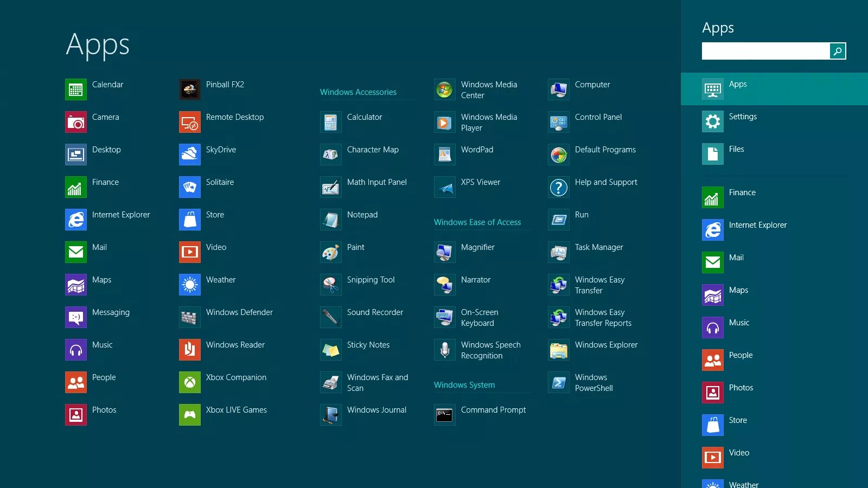Screen dimensions: 868x488
Task: Launch Solitaire icon
Action: [190, 187]
